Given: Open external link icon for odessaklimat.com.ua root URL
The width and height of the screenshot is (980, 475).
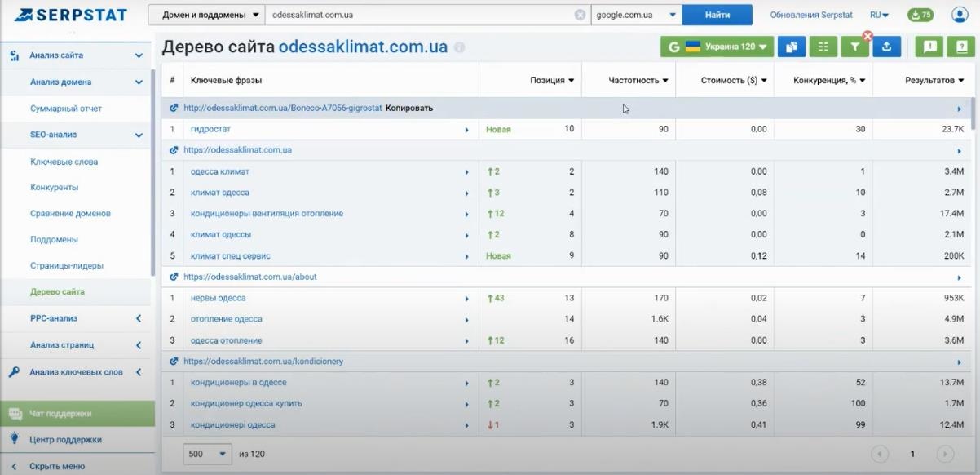Looking at the screenshot, I should click(174, 150).
